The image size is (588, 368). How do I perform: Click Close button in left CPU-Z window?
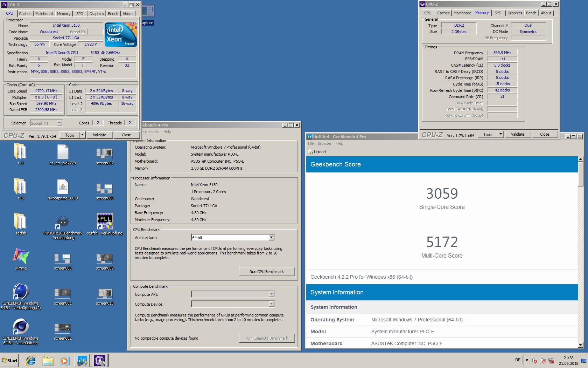[126, 135]
